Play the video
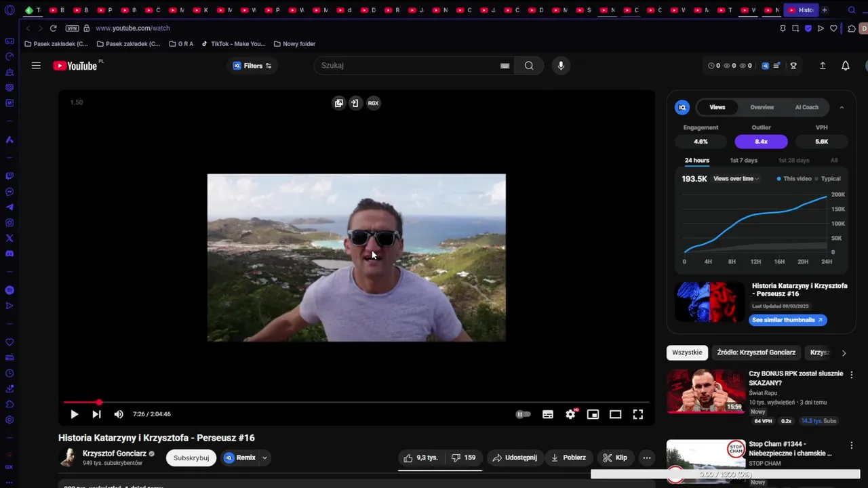This screenshot has height=488, width=868. click(74, 414)
